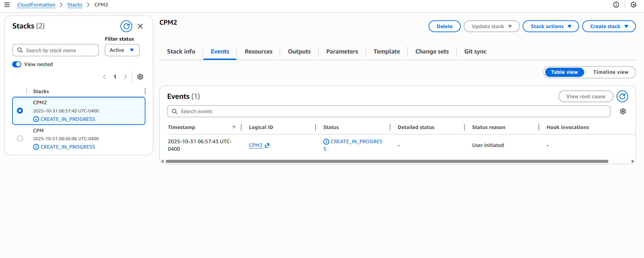Toggle the View nested switch

(17, 64)
